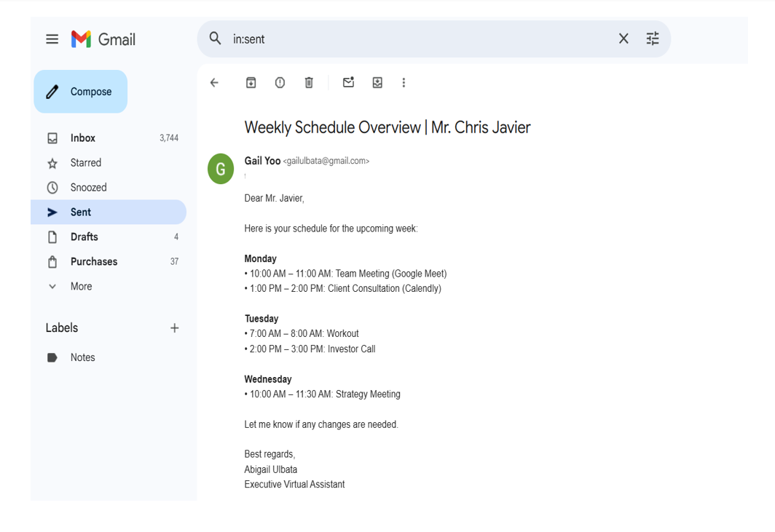
Task: Click the Gmail logo
Action: tap(103, 39)
